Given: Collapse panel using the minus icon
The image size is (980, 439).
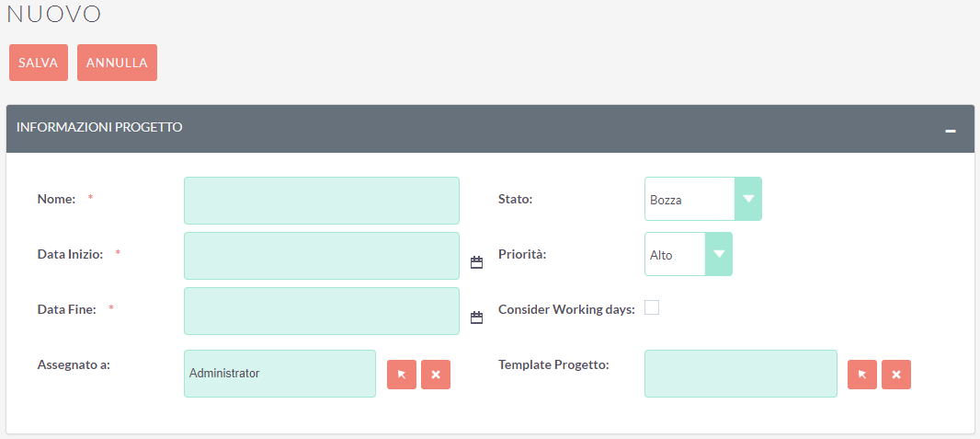Looking at the screenshot, I should point(951,131).
